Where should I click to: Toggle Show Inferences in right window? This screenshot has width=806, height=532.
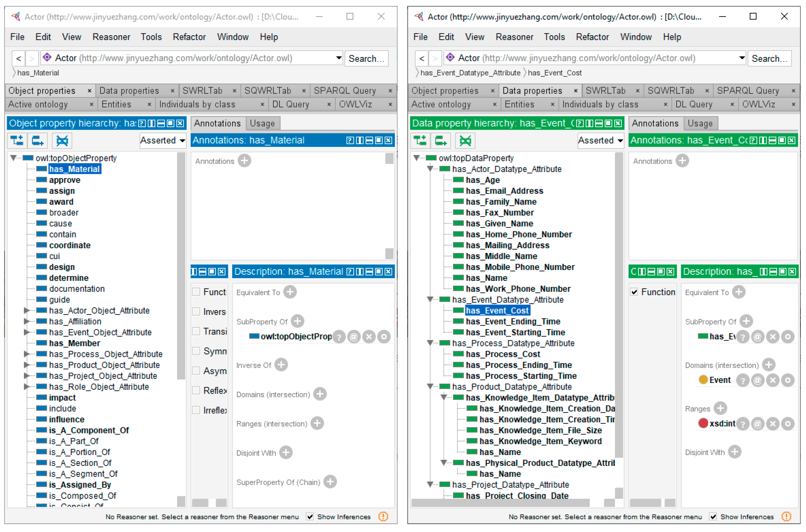[x=713, y=516]
